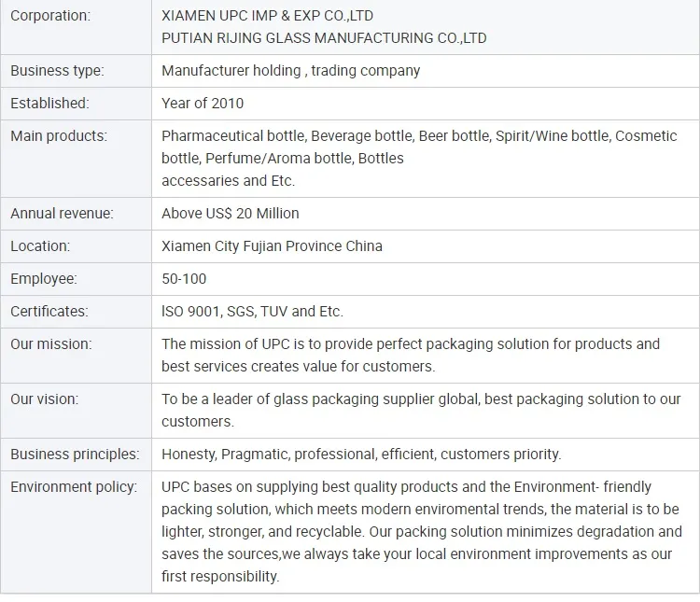Click the "50-100" employee count value
The width and height of the screenshot is (700, 602).
pyautogui.click(x=184, y=279)
